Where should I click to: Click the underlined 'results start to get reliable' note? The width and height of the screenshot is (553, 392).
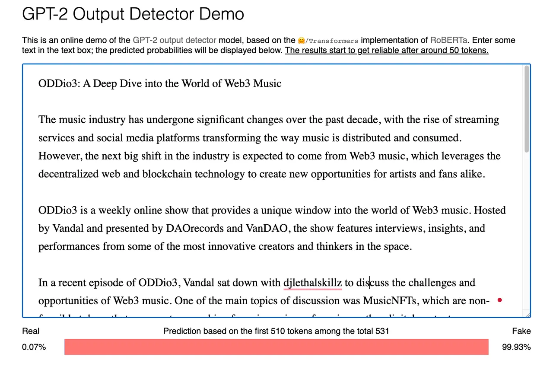point(387,50)
